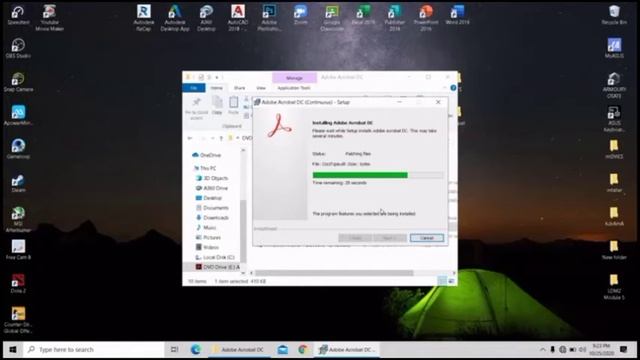Select the Manage contextual tab
The height and width of the screenshot is (360, 640).
(x=294, y=78)
